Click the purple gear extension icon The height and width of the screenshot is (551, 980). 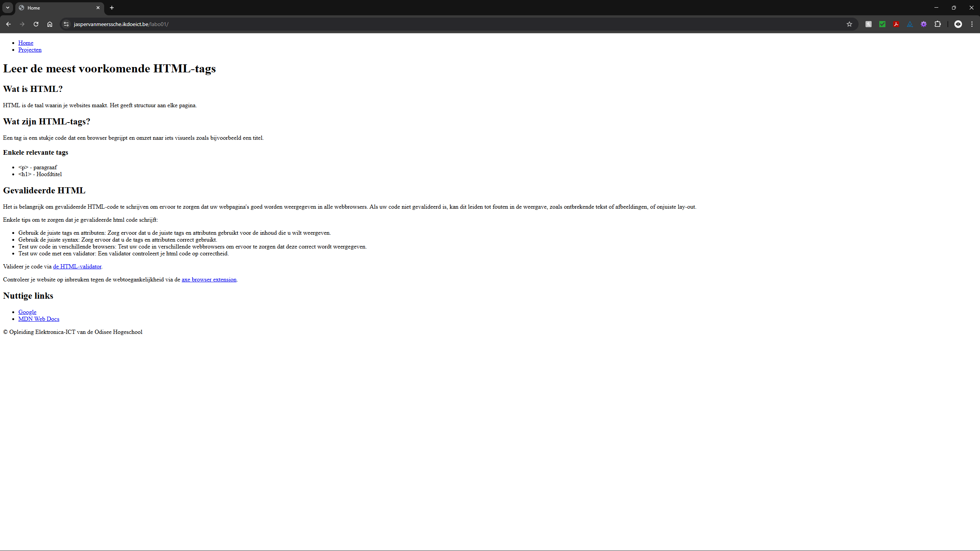[923, 24]
